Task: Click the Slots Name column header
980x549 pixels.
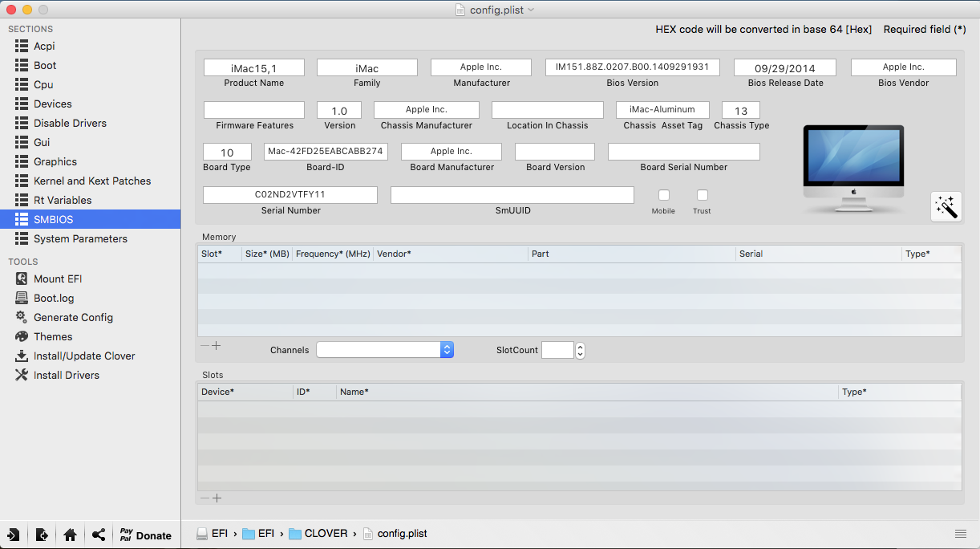Action: point(587,392)
